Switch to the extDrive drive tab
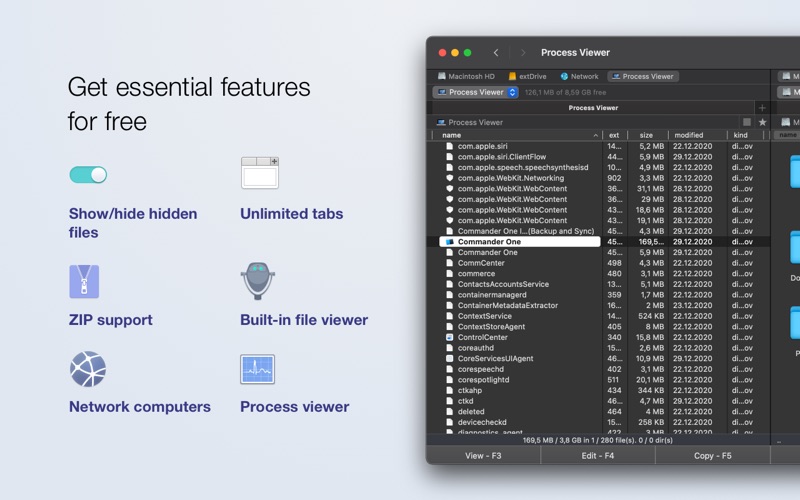 click(527, 76)
